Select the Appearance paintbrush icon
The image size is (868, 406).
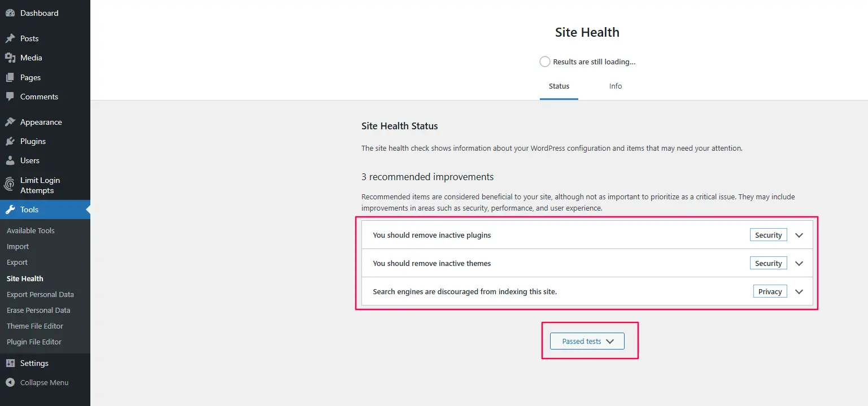10,121
